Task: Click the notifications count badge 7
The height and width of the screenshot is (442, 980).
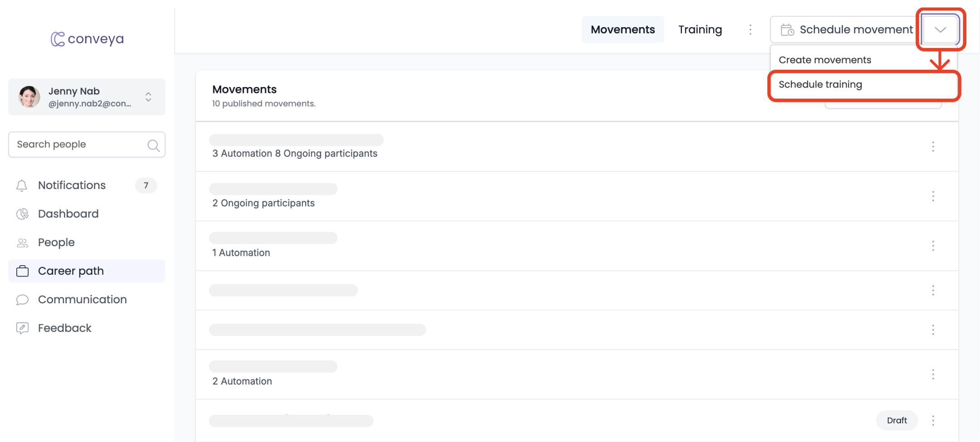Action: coord(146,185)
